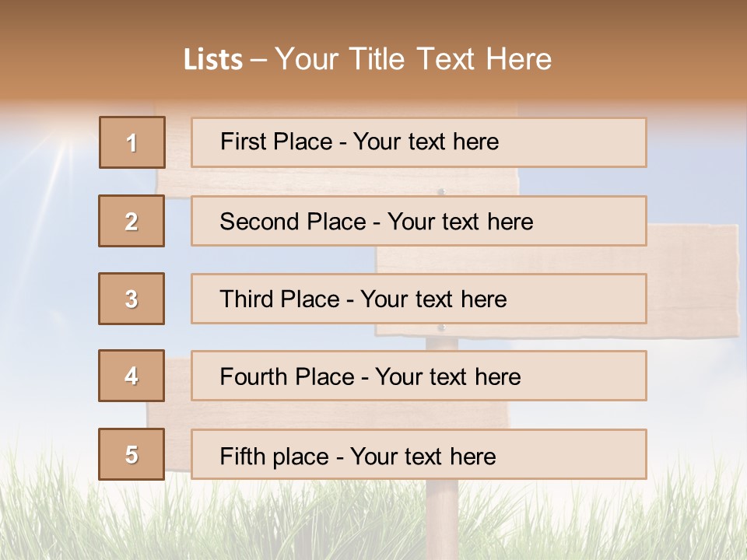Click 'First Place - Your text here' box
The image size is (747, 560).
pyautogui.click(x=419, y=142)
